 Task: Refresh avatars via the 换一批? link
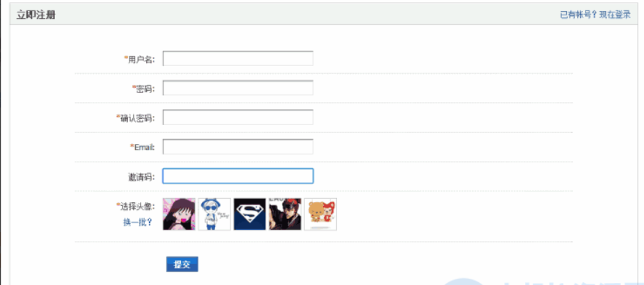pos(138,222)
